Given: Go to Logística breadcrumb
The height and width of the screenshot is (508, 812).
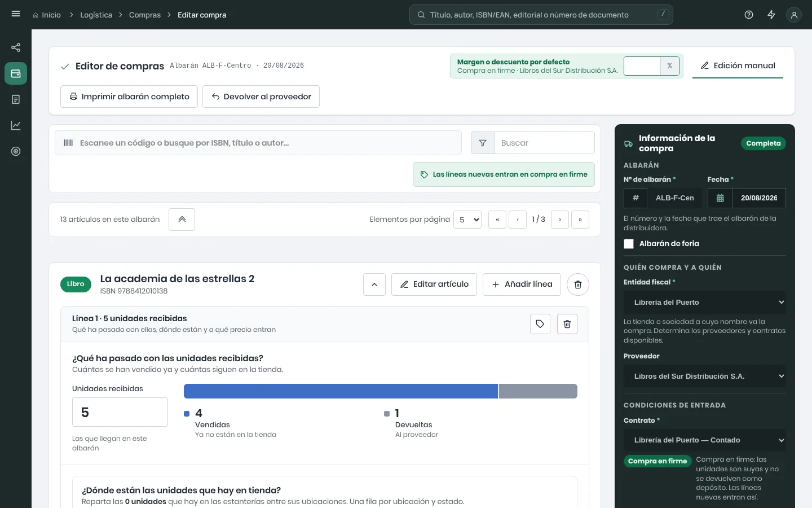Looking at the screenshot, I should (x=96, y=15).
